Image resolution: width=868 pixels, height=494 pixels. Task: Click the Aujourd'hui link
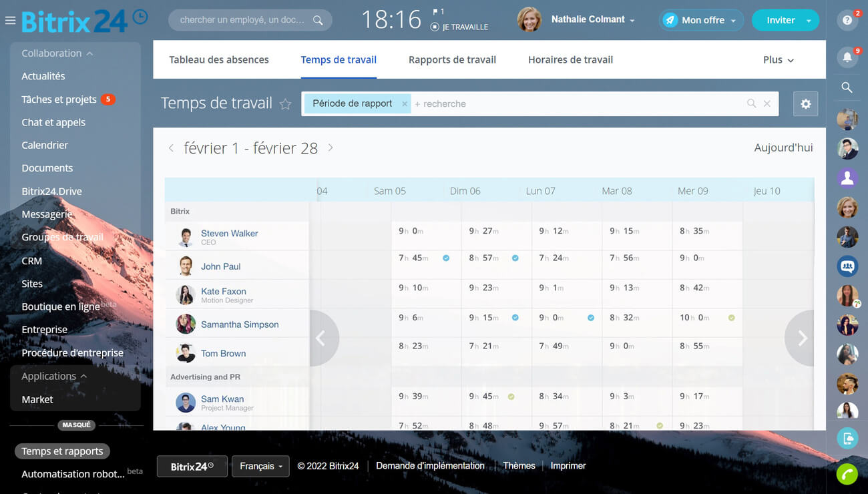point(783,148)
